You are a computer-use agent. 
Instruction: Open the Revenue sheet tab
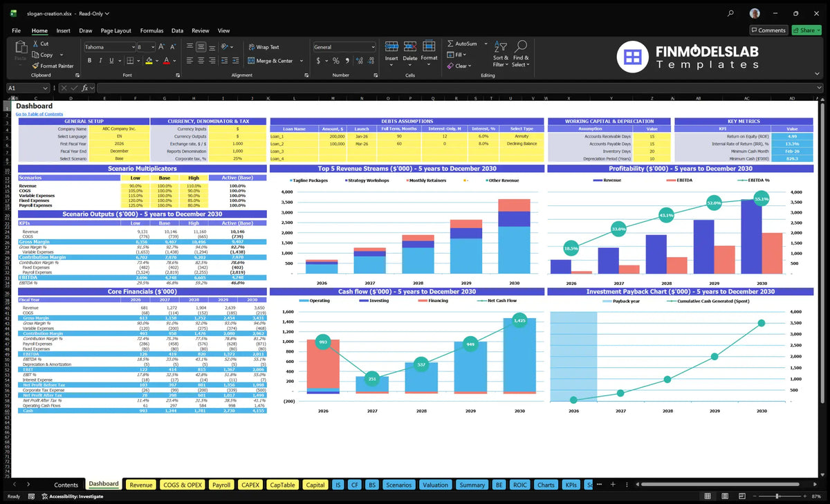pos(141,485)
